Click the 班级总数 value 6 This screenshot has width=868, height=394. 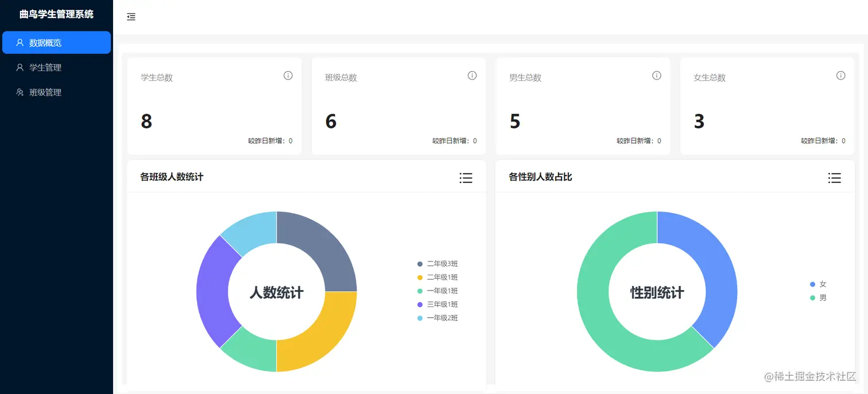(x=331, y=122)
